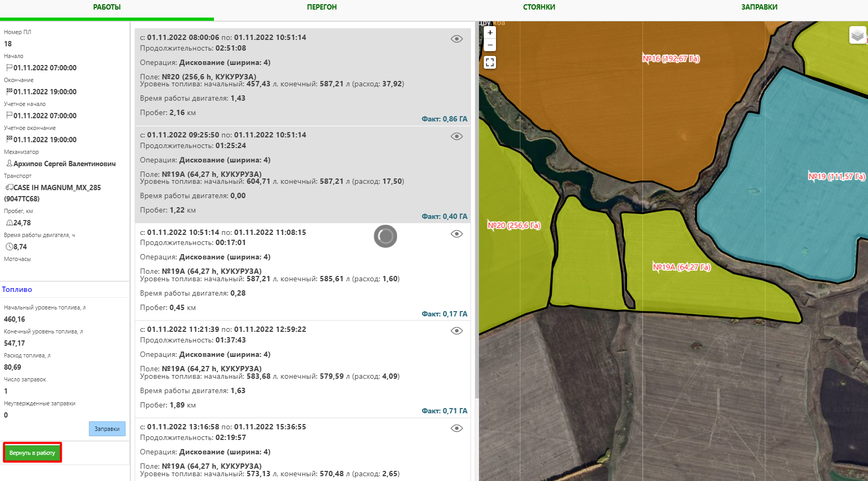Show track for 08:00:06 work entry
The height and width of the screenshot is (481, 868).
pyautogui.click(x=456, y=39)
